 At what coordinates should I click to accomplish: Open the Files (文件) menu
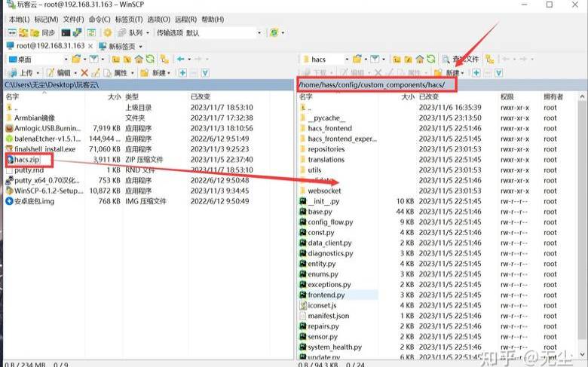pos(73,20)
